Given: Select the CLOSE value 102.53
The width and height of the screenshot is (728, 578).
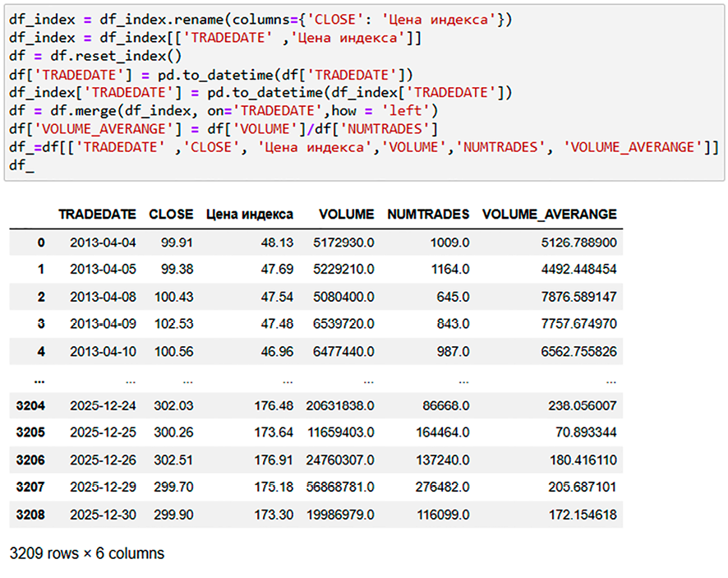Looking at the screenshot, I should (x=173, y=323).
